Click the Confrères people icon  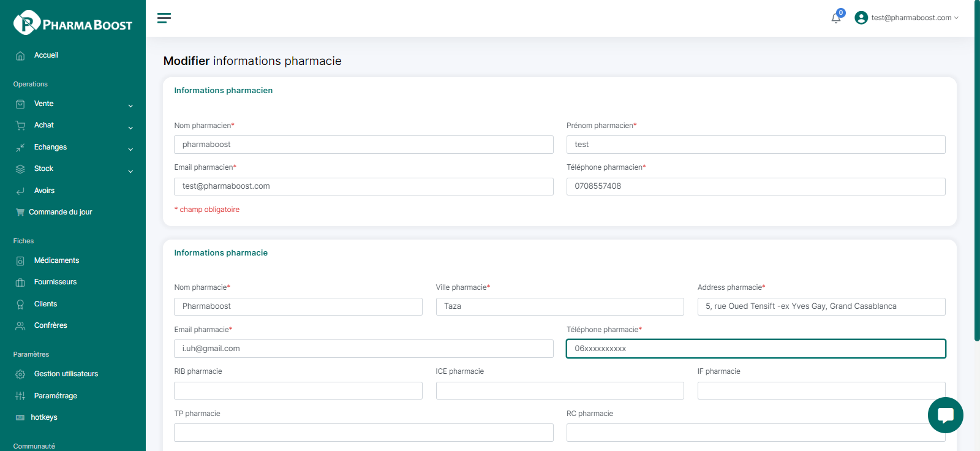click(x=20, y=326)
